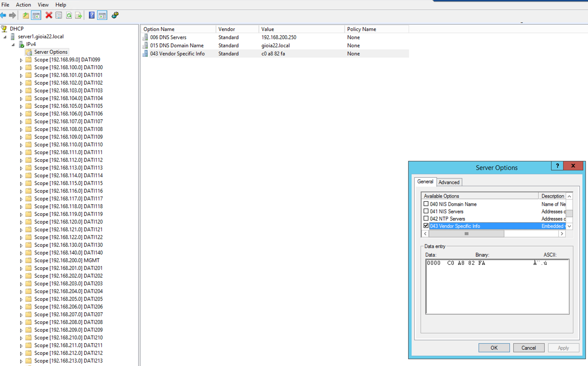Viewport: 588px width, 366px height.
Task: Select Scope [192.168.213.0] DATI213
Action: point(68,361)
